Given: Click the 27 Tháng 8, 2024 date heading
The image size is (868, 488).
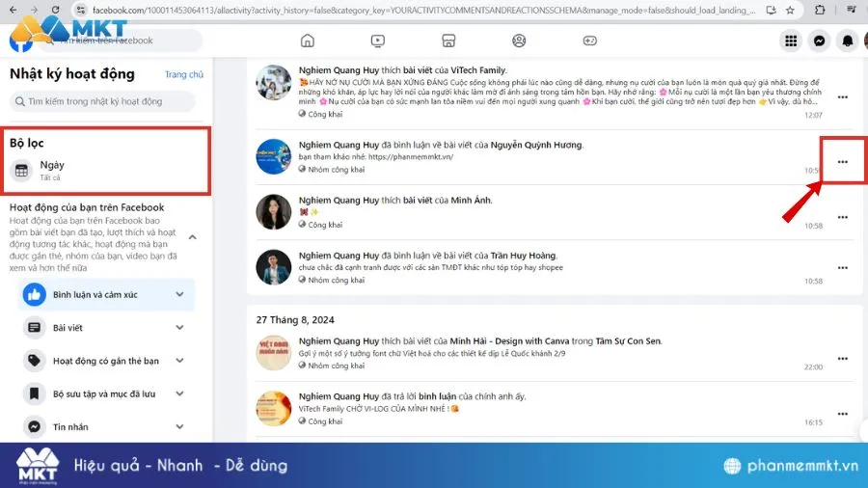Looking at the screenshot, I should 295,320.
